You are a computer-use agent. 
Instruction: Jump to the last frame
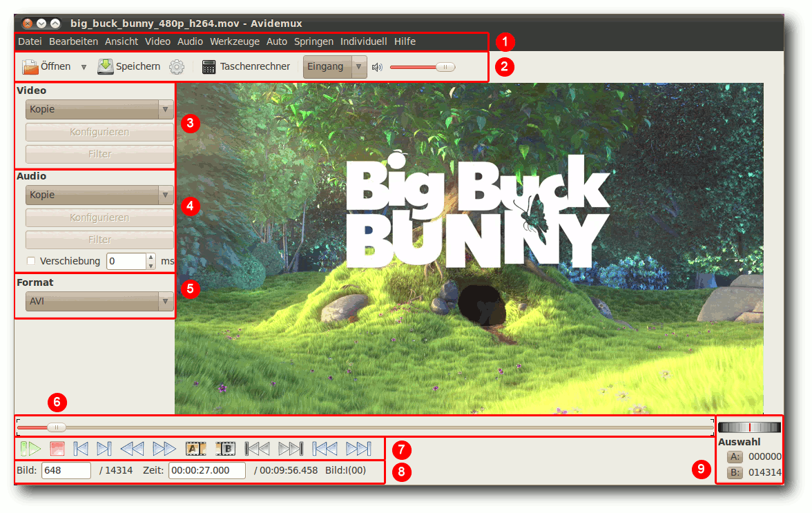pos(358,449)
